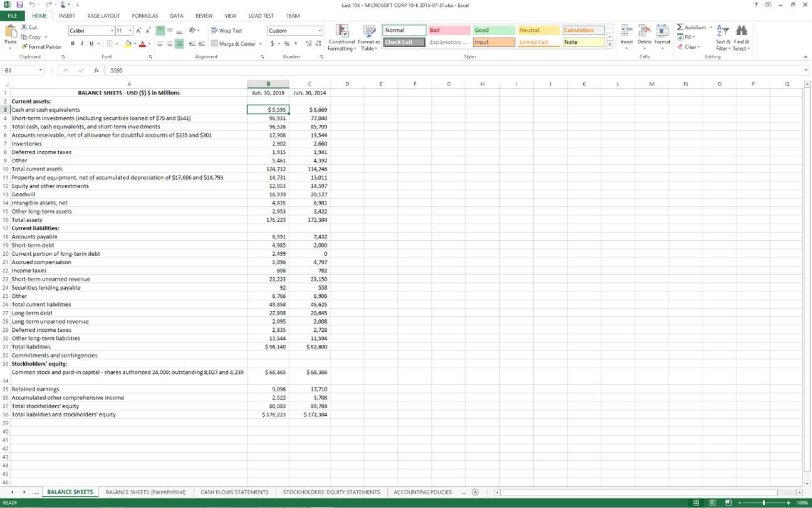812x508 pixels.
Task: Toggle align text right
Action: (x=179, y=44)
